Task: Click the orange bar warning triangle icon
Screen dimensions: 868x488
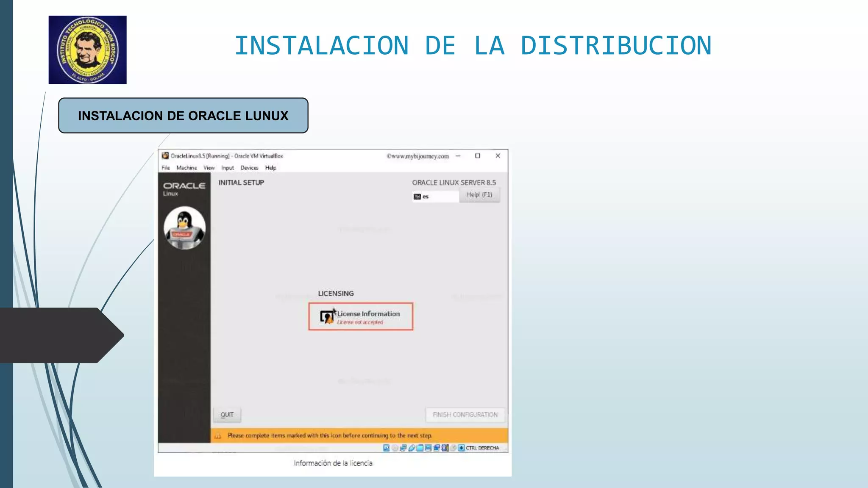Action: click(x=218, y=435)
